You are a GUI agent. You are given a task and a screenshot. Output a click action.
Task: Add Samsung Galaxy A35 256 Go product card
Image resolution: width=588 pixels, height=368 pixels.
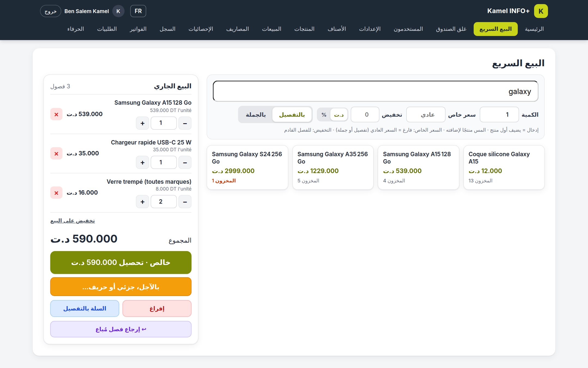coord(333,167)
